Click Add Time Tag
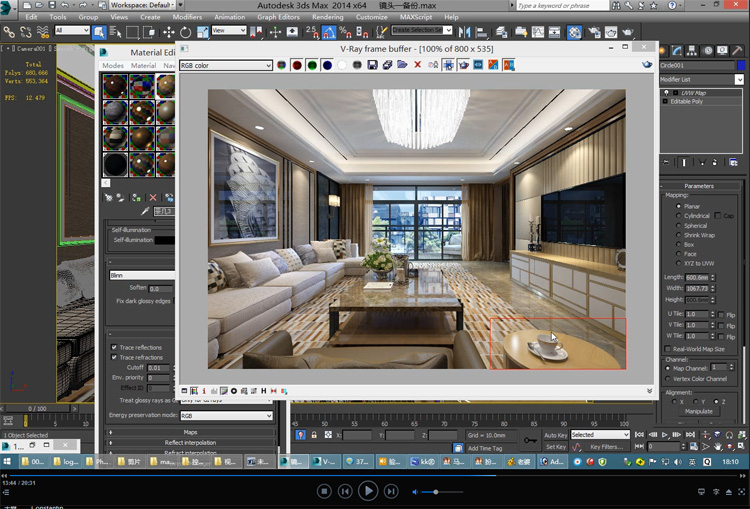This screenshot has height=509, width=750. click(x=485, y=448)
